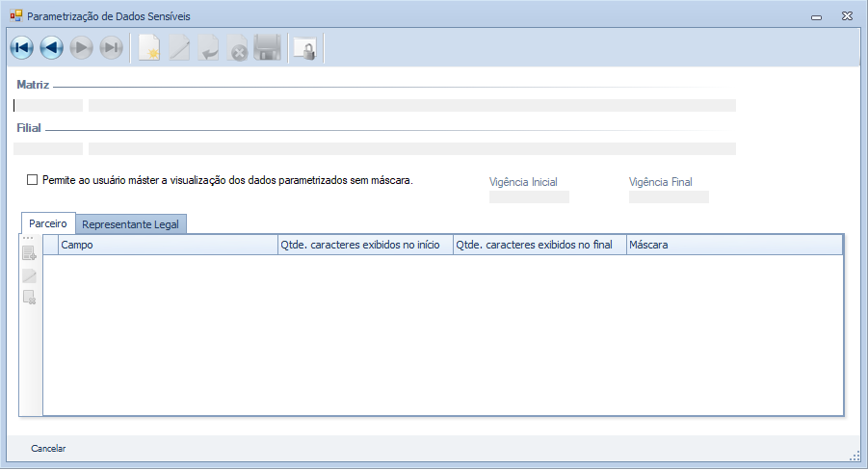This screenshot has width=868, height=470.
Task: Click the Vigência Inicial date field
Action: [x=529, y=196]
